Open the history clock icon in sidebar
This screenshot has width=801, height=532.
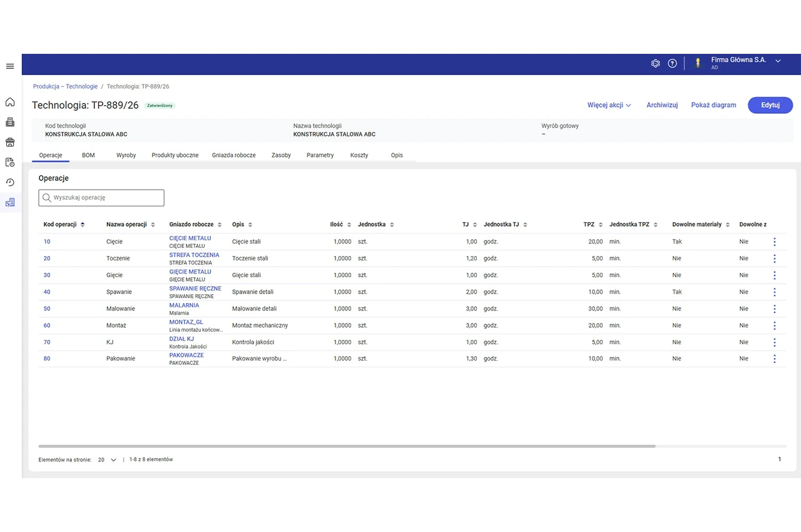(x=10, y=182)
